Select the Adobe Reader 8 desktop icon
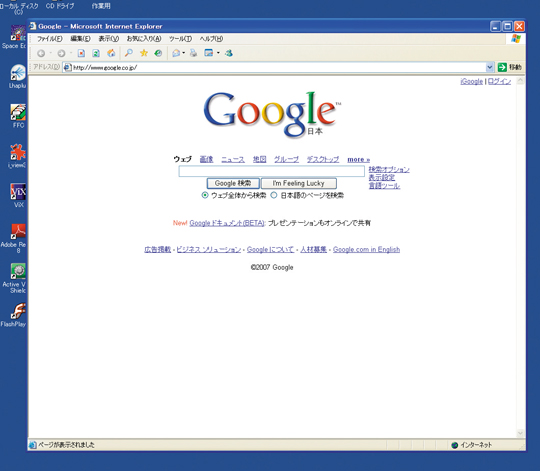Screen dimensions: 540x471 pos(18,232)
